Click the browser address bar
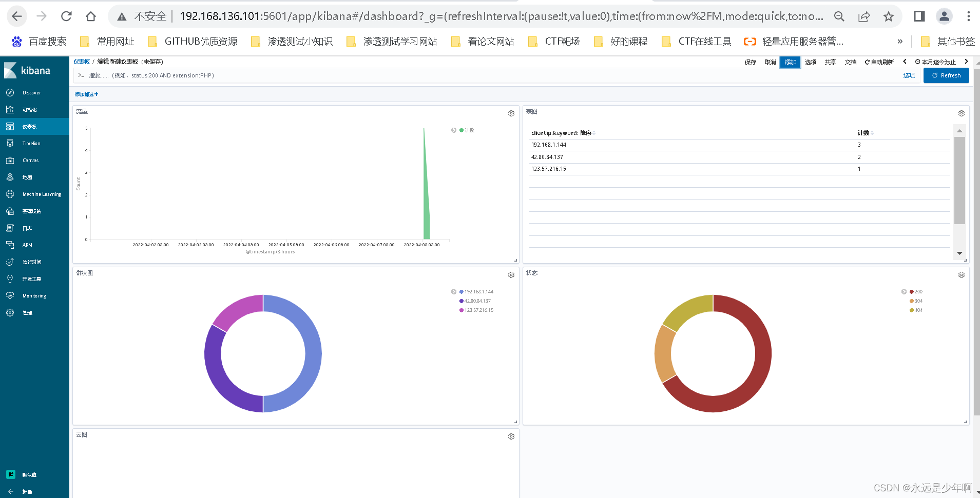This screenshot has height=498, width=980. coord(501,16)
